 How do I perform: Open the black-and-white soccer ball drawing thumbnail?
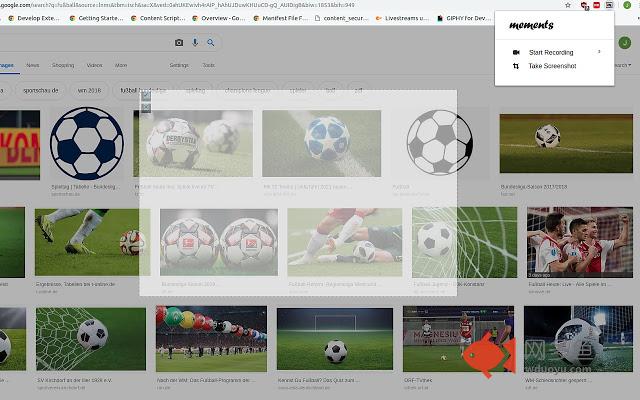pos(440,142)
